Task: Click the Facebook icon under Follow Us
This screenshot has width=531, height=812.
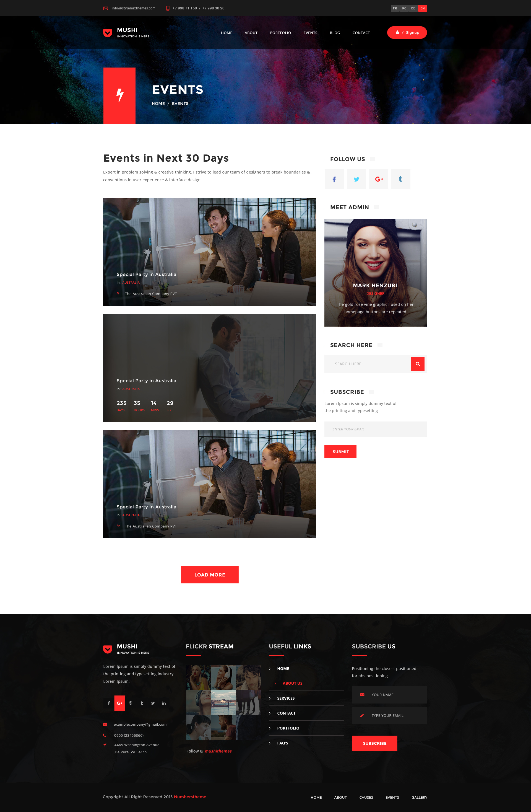Action: [334, 179]
